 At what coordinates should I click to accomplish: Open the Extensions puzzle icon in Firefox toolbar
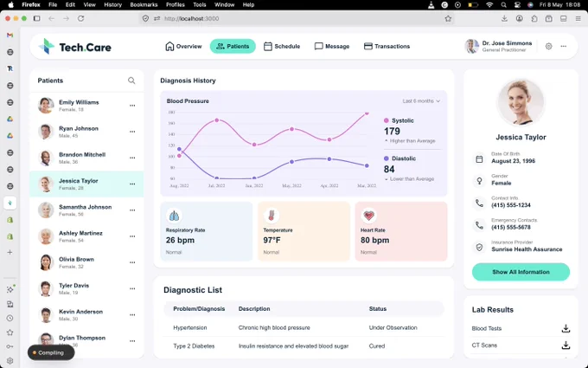534,18
